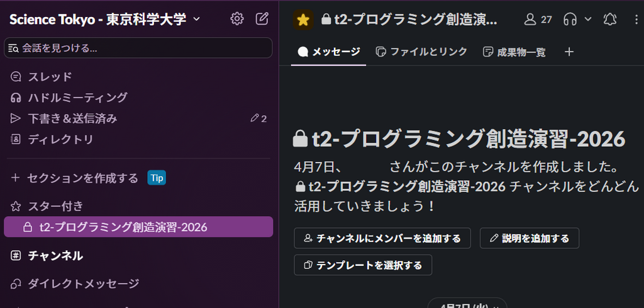Click テンプレートを選択する button
Image resolution: width=644 pixels, height=308 pixels.
click(x=363, y=265)
